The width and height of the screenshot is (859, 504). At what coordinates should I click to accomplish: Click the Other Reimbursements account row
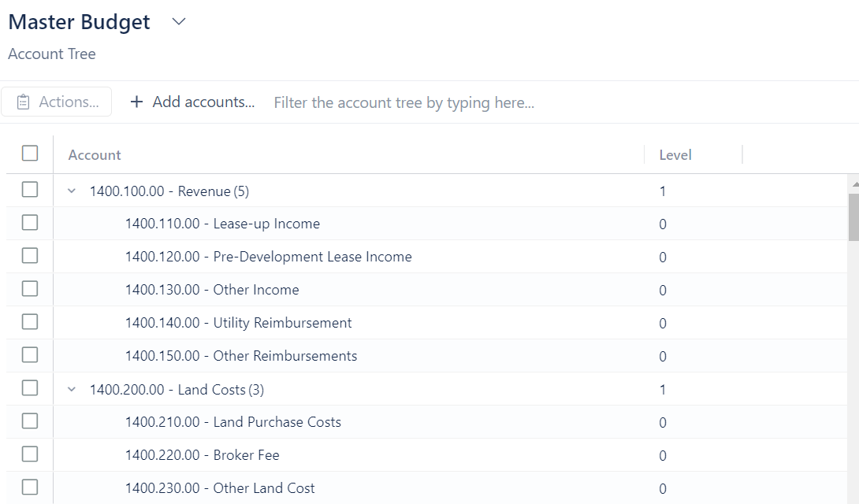click(240, 356)
